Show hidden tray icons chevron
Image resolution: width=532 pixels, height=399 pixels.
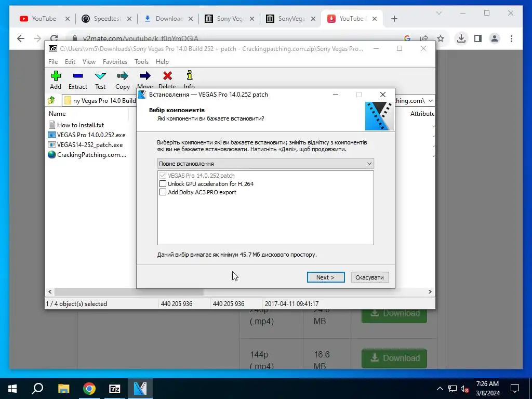[440, 389]
